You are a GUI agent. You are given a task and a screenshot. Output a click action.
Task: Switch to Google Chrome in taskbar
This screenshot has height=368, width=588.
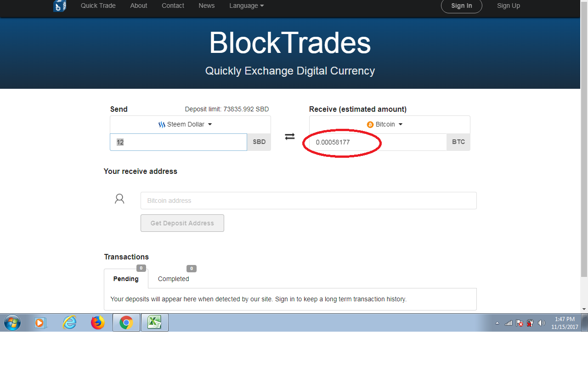pyautogui.click(x=126, y=322)
